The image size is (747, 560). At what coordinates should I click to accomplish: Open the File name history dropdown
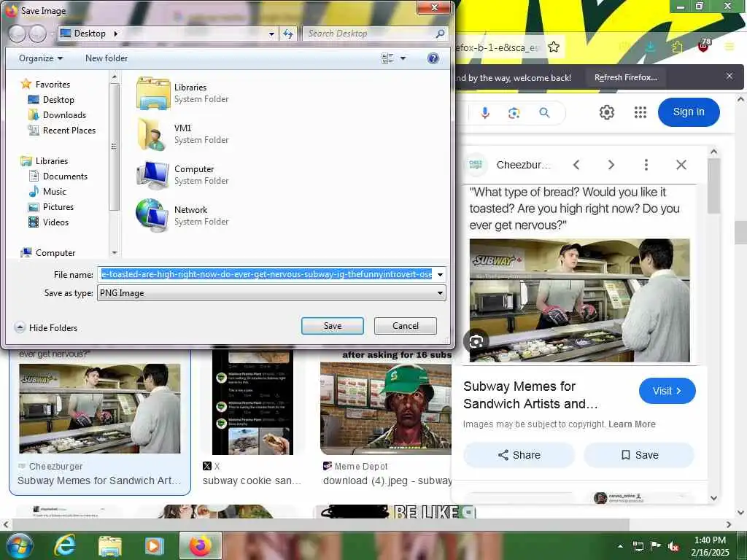click(440, 275)
